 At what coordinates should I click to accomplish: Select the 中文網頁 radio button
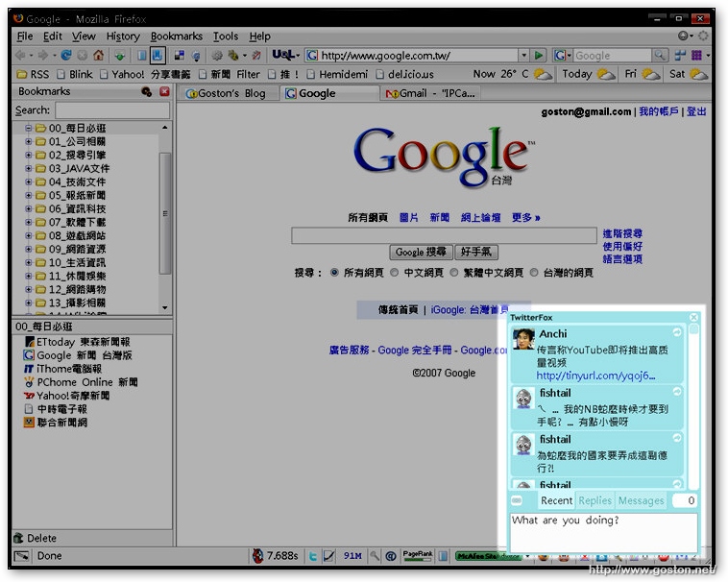click(x=394, y=273)
